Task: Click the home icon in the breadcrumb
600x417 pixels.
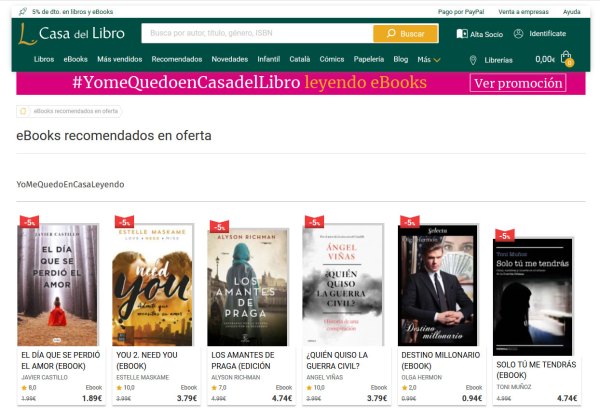Action: (23, 111)
